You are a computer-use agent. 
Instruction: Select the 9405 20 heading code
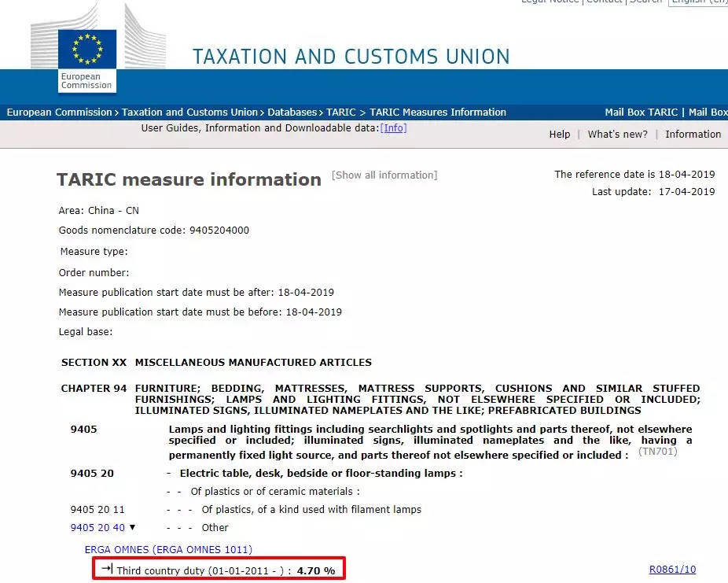pyautogui.click(x=92, y=474)
